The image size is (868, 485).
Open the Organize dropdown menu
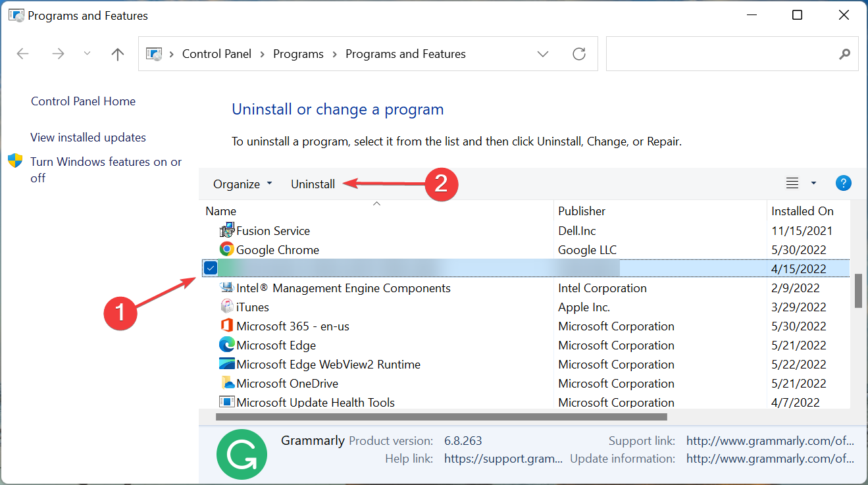(x=242, y=184)
